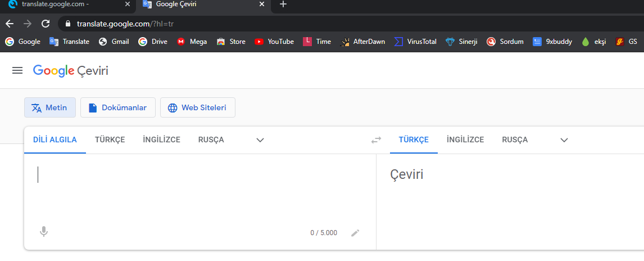
Task: Choose İNGİLİZCE as source language
Action: point(161,139)
